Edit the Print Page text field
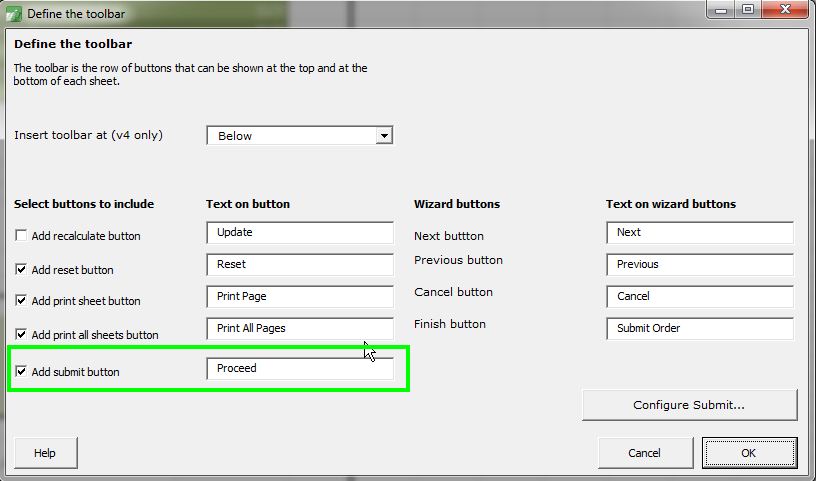The height and width of the screenshot is (481, 816). pos(300,296)
